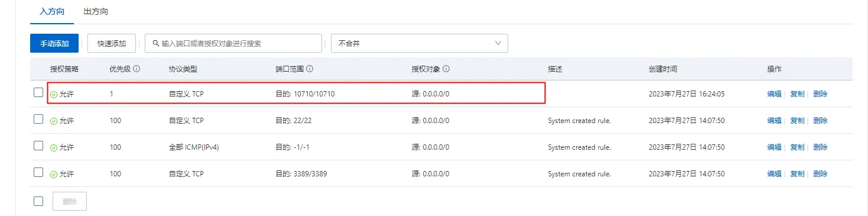The image size is (868, 216).
Task: Click 编辑 link for port 10710 rule
Action: click(x=774, y=94)
